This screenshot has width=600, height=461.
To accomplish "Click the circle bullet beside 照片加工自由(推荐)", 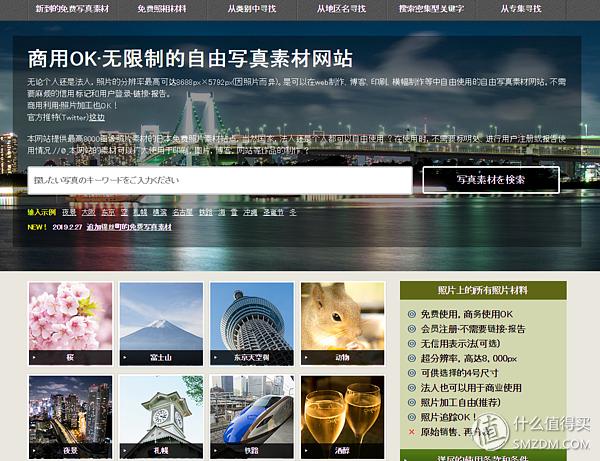I will click(412, 402).
